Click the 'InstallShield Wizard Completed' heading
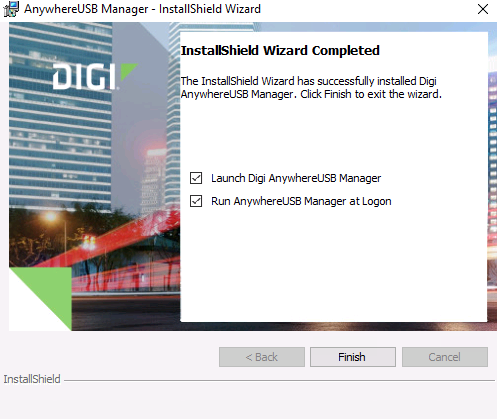The width and height of the screenshot is (497, 419). (x=280, y=51)
